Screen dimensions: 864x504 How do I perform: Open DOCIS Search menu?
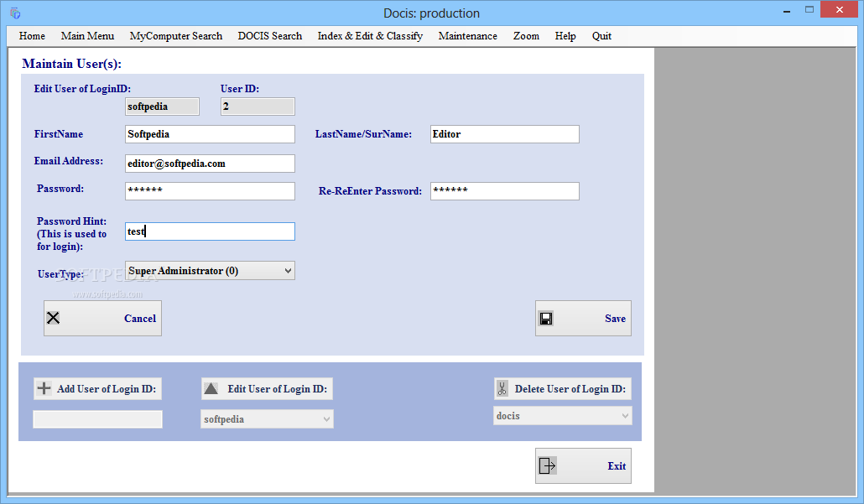tap(270, 36)
